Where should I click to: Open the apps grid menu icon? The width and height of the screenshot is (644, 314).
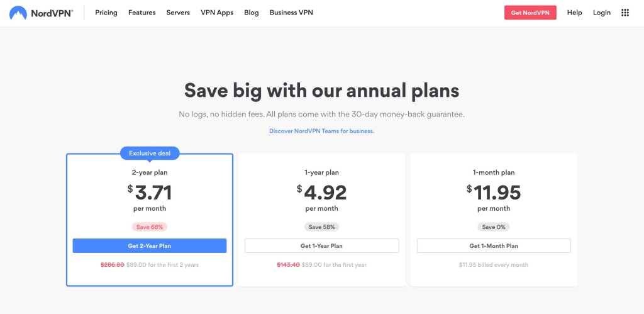click(x=625, y=13)
